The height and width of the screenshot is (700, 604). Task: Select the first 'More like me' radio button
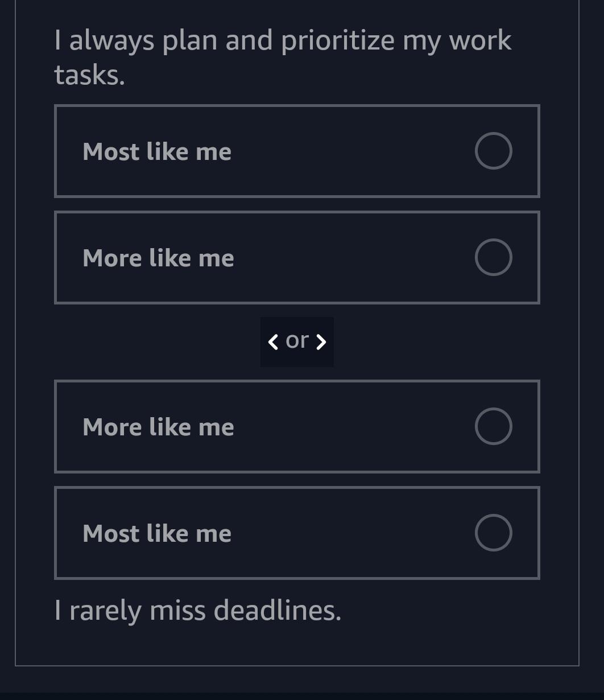(x=494, y=257)
